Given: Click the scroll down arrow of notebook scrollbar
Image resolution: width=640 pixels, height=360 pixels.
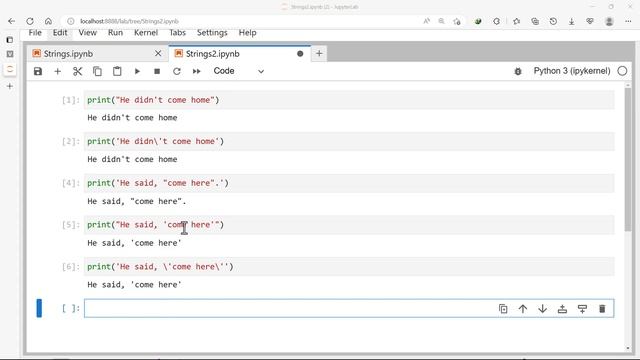Looking at the screenshot, I should pyautogui.click(x=628, y=348).
